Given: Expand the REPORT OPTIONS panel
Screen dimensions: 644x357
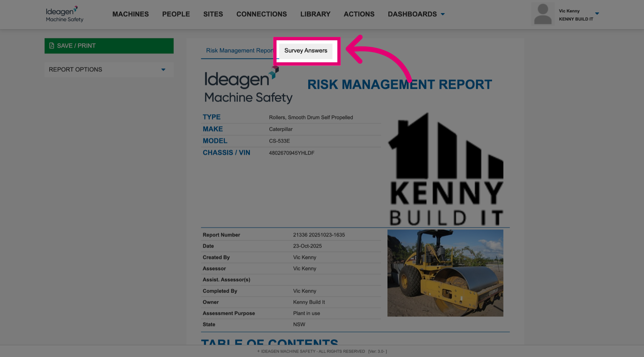Looking at the screenshot, I should coord(109,69).
